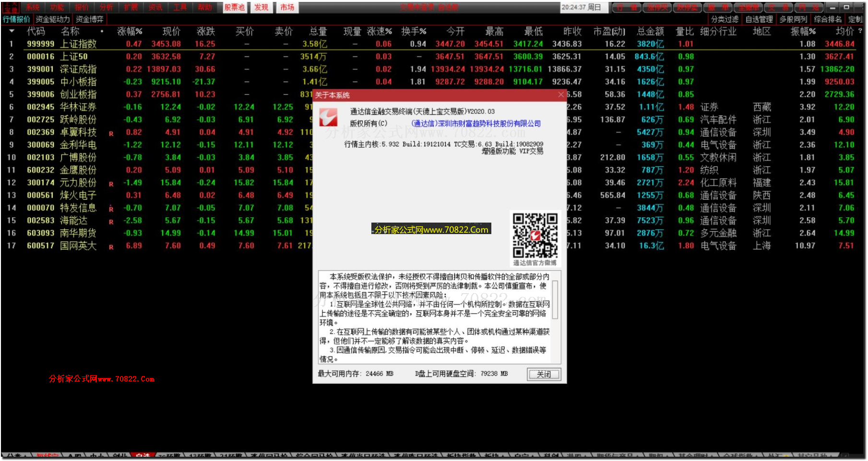Screen dimensions: 868x461
Task: Click the R marker next to 海能达
Action: pyautogui.click(x=111, y=222)
